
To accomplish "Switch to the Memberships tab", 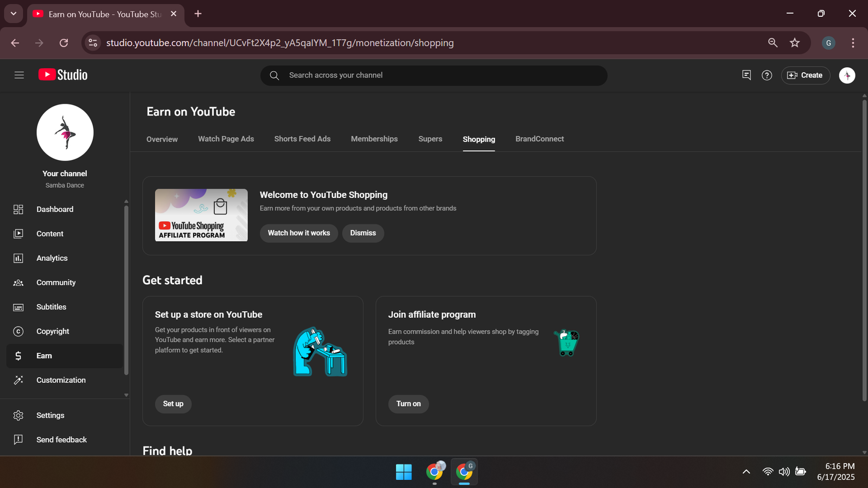I will pos(374,139).
